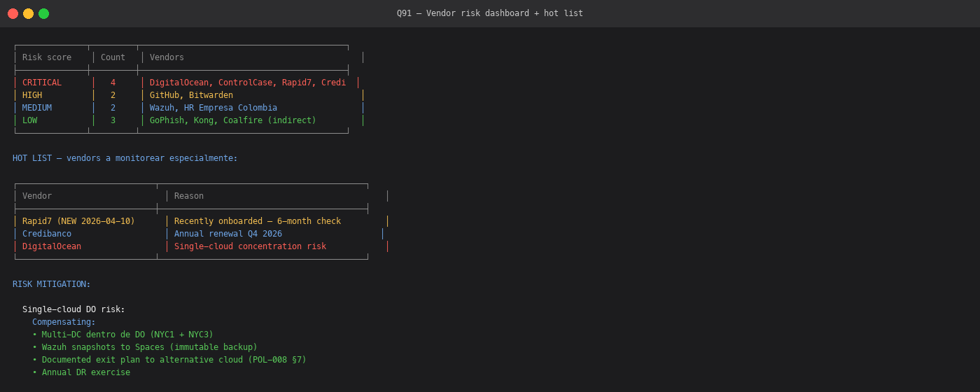980x392 pixels.
Task: Click the 'MEDIUM' risk score cell
Action: click(x=37, y=108)
